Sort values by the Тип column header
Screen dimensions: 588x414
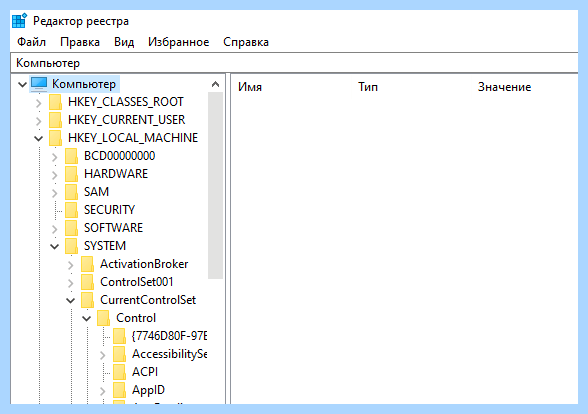368,87
